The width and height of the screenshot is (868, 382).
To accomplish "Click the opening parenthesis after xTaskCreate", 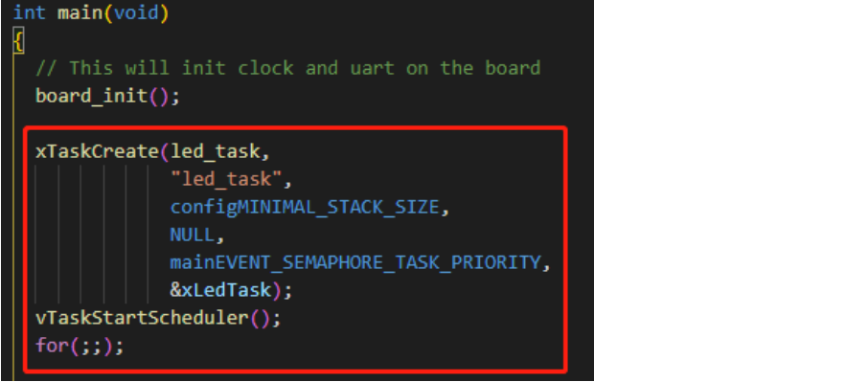I will 165,151.
